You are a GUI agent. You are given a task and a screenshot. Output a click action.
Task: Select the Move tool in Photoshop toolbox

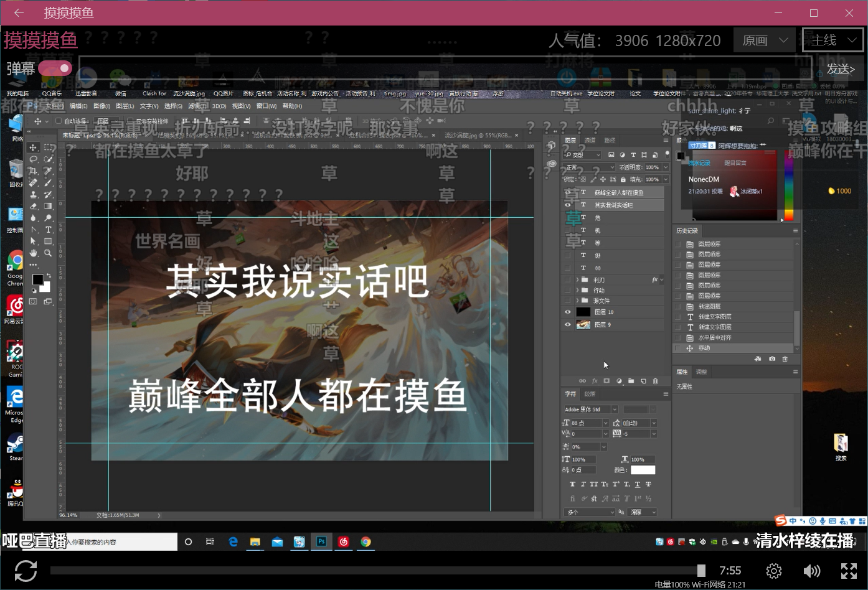[x=33, y=147]
